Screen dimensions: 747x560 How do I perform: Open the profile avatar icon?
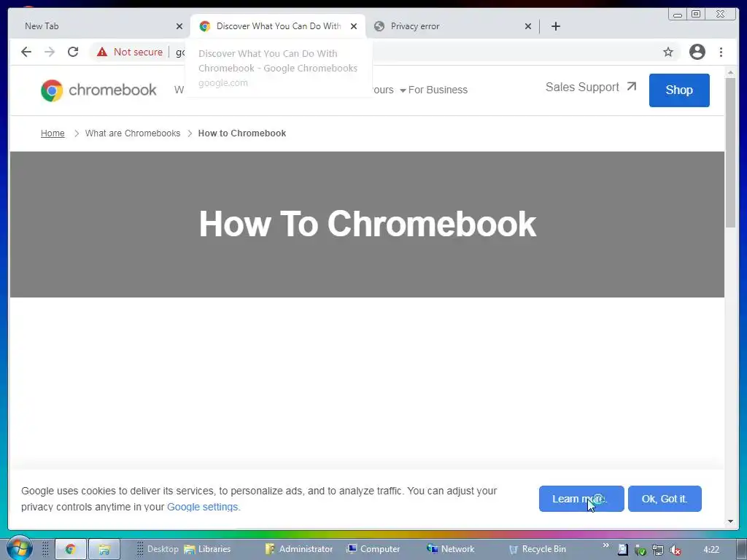[x=697, y=52]
